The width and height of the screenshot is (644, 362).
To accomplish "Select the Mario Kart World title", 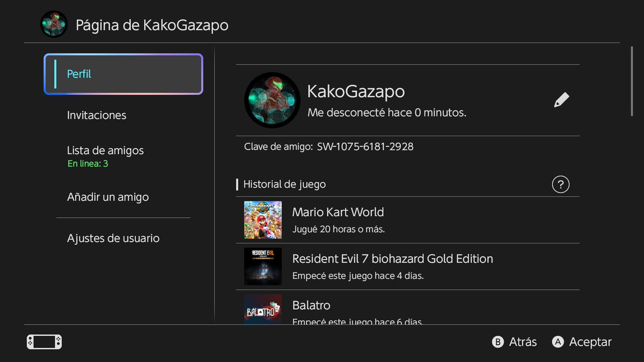I will coord(338,212).
